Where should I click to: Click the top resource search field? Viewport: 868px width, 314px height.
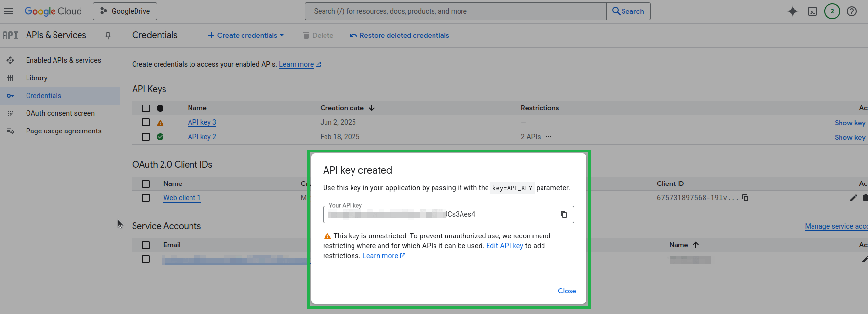coord(455,11)
